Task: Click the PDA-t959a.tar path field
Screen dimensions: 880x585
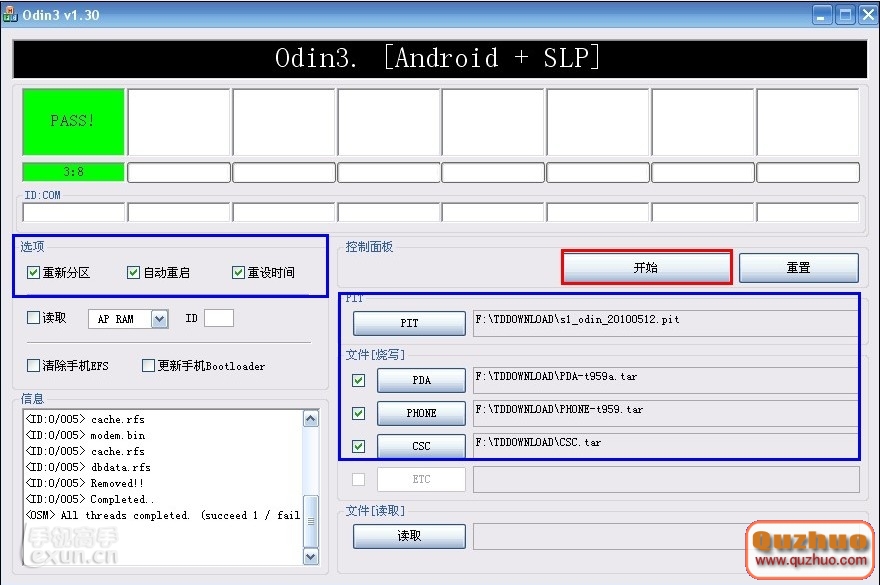Action: 666,380
